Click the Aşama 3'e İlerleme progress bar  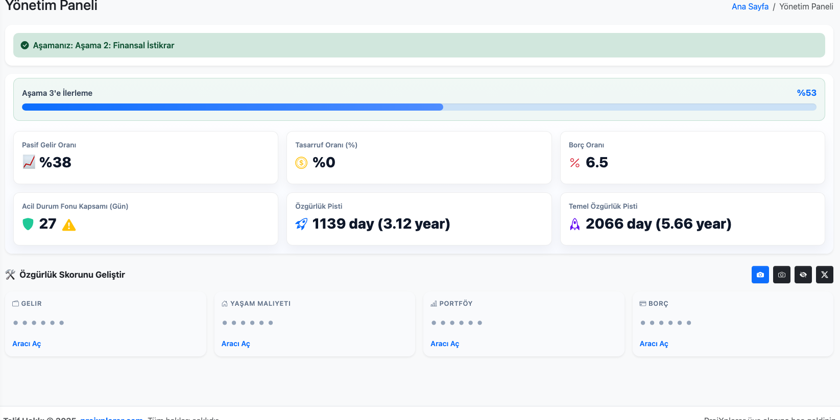pos(419,107)
